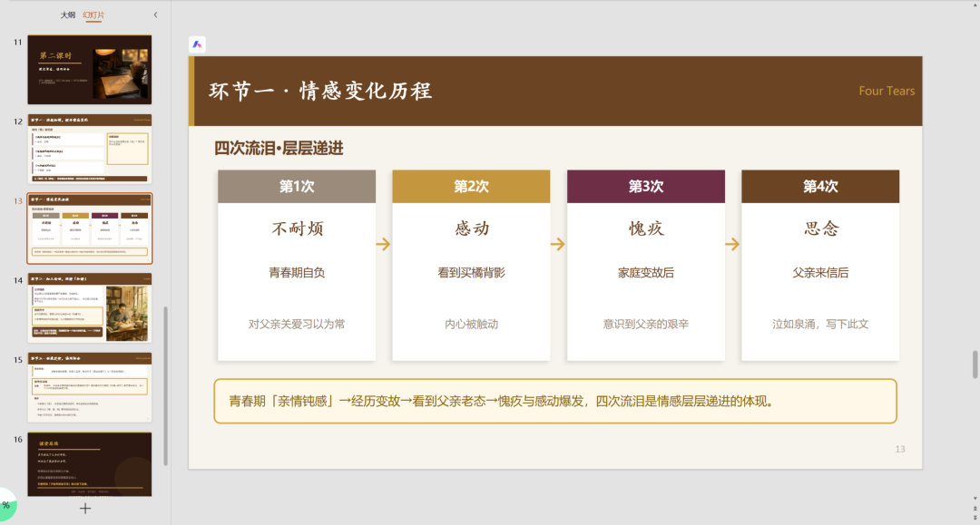Click the 第2次 card header
This screenshot has height=525, width=980.
[x=471, y=186]
